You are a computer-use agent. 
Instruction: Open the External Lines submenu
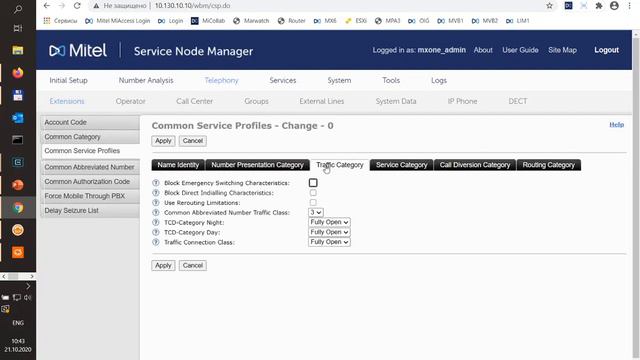[322, 101]
